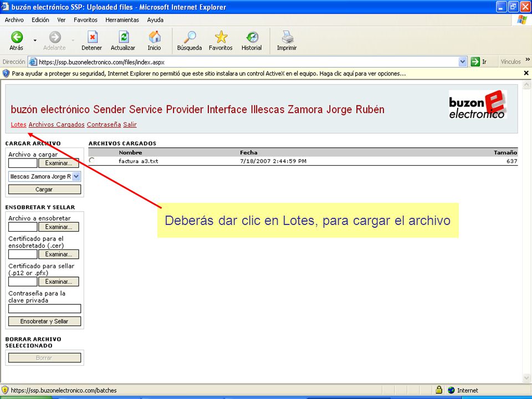Click Examinar for .p12 or .pfx certificate
The image size is (532, 399).
pos(59,282)
